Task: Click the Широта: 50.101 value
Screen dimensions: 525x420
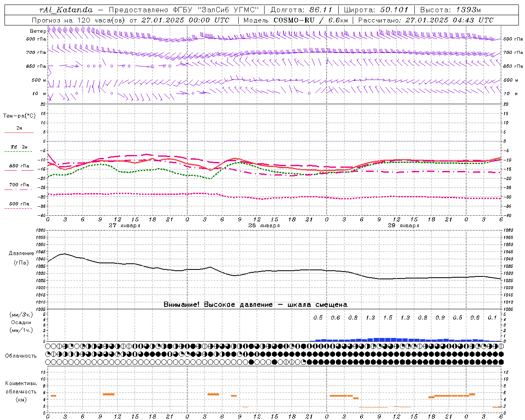Action: click(x=376, y=10)
